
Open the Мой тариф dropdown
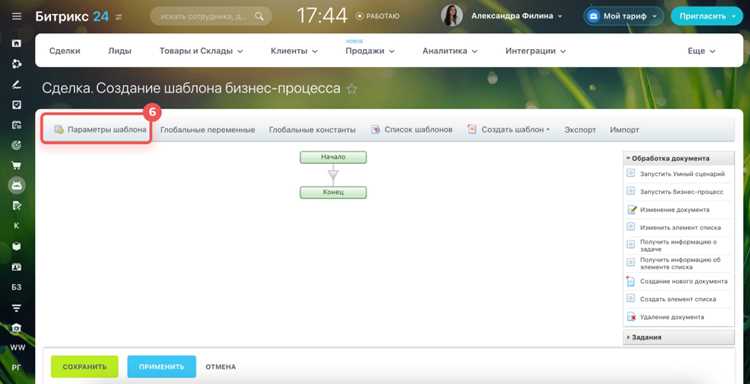click(x=623, y=16)
